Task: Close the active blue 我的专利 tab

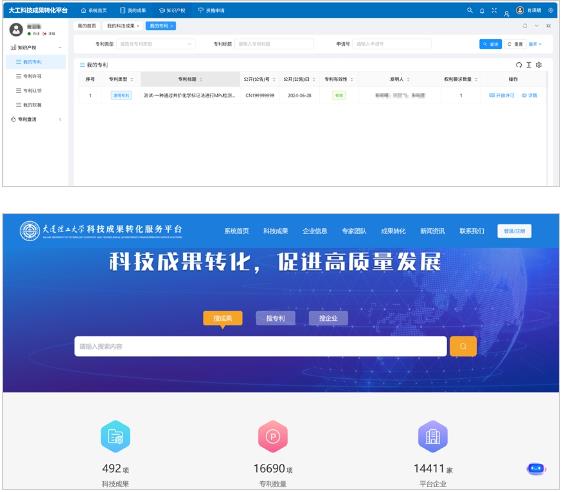Action: point(172,26)
